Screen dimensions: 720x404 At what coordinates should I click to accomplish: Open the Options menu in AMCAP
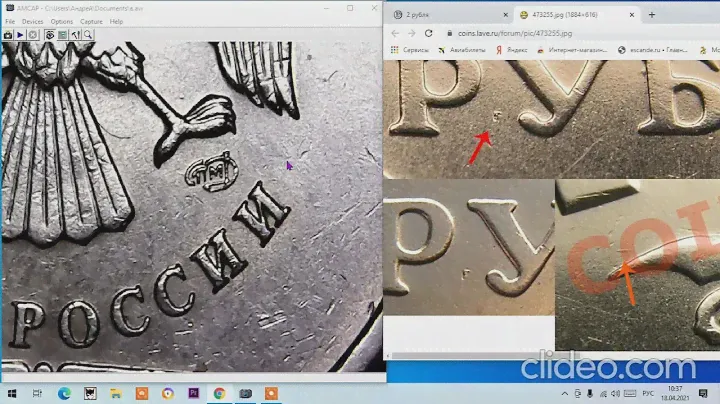point(62,21)
